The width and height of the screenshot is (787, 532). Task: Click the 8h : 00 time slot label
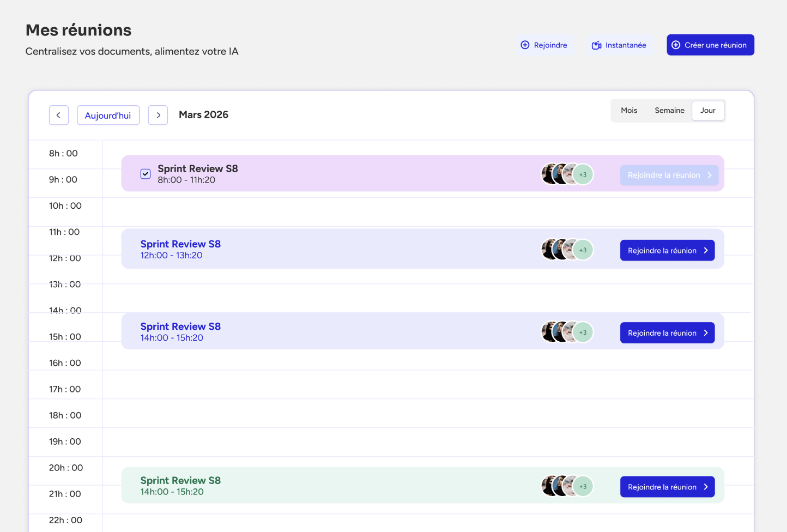point(63,153)
